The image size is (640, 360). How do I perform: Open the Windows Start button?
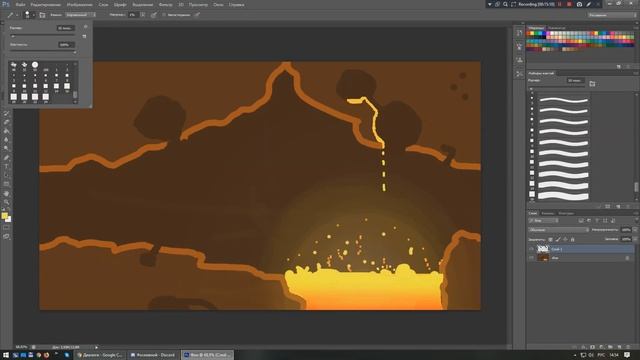[5, 355]
